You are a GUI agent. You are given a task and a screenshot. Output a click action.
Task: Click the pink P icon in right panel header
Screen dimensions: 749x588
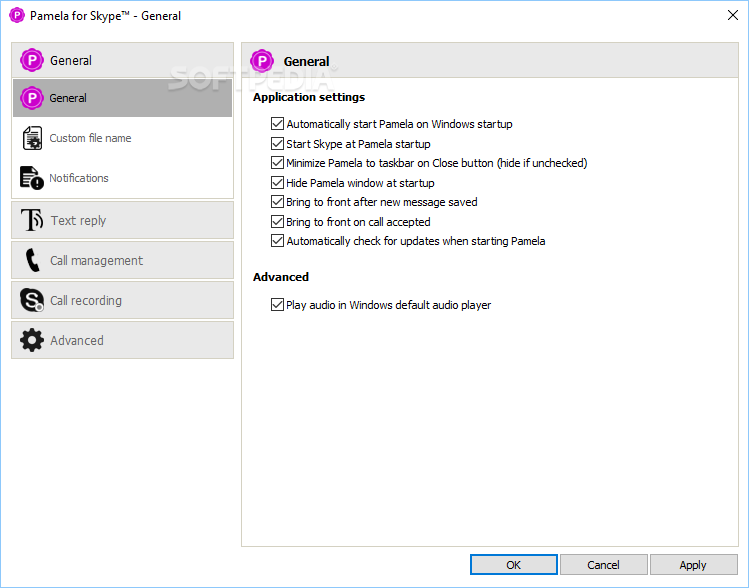tap(262, 61)
